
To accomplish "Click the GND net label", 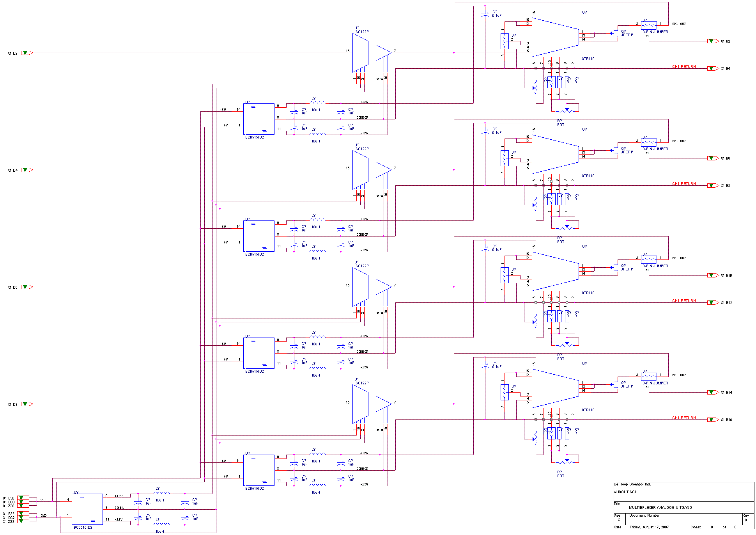I will pos(43,515).
